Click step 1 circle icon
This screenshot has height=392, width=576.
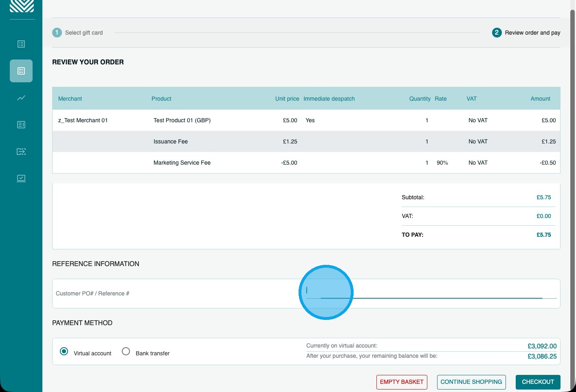coord(57,33)
